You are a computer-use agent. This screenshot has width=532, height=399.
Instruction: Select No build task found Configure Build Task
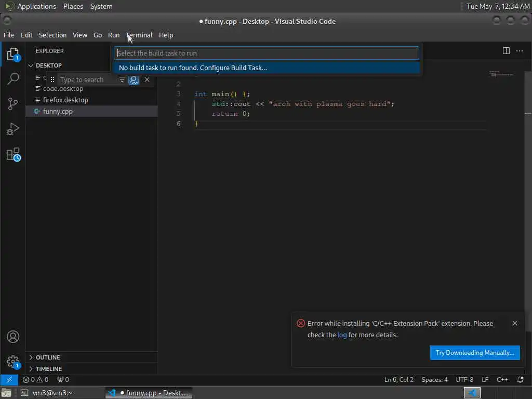267,68
